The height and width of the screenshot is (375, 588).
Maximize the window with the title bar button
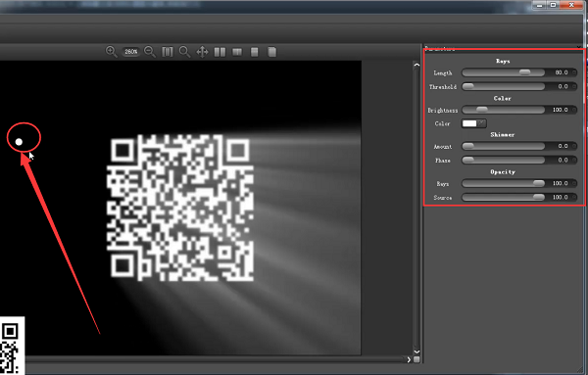click(553, 5)
